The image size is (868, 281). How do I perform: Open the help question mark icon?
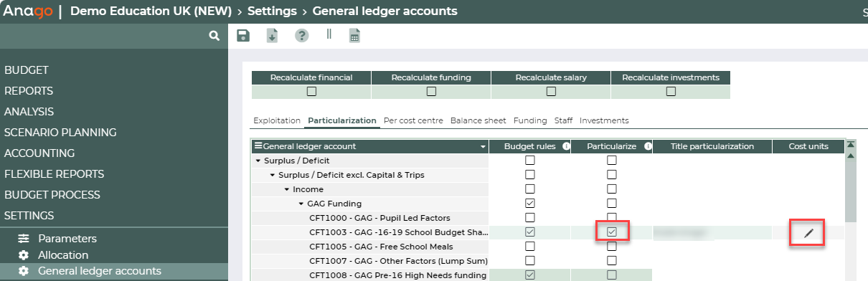pyautogui.click(x=301, y=36)
